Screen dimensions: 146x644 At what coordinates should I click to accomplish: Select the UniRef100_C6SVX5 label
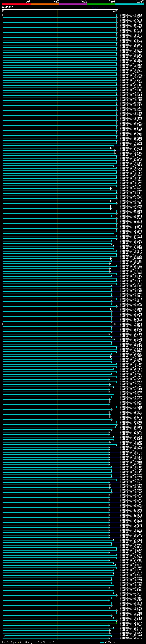(x=131, y=72)
